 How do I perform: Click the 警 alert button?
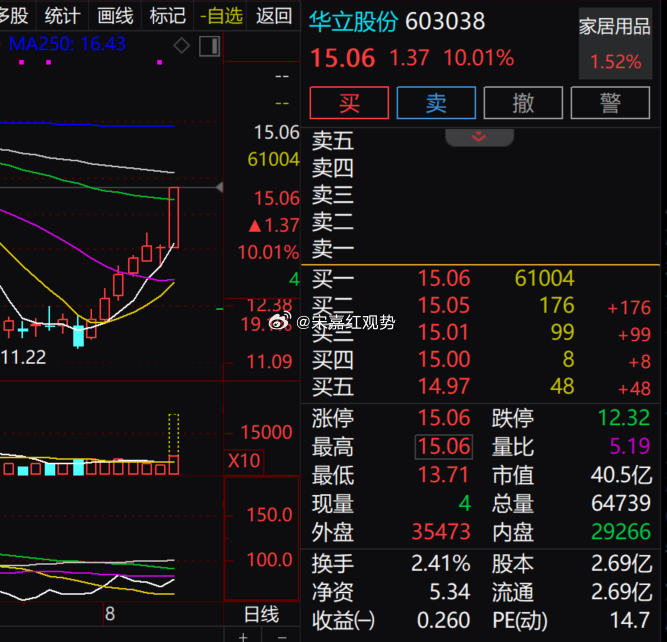pos(610,103)
